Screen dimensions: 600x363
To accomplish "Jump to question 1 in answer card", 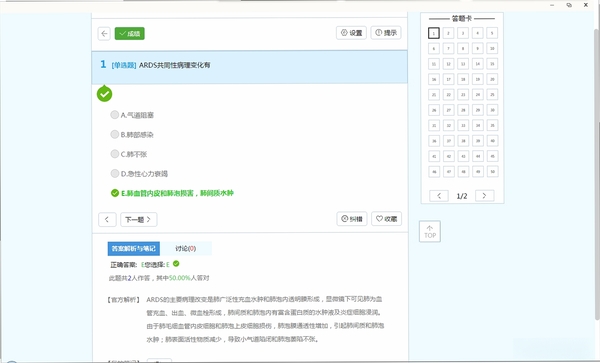I will point(434,33).
